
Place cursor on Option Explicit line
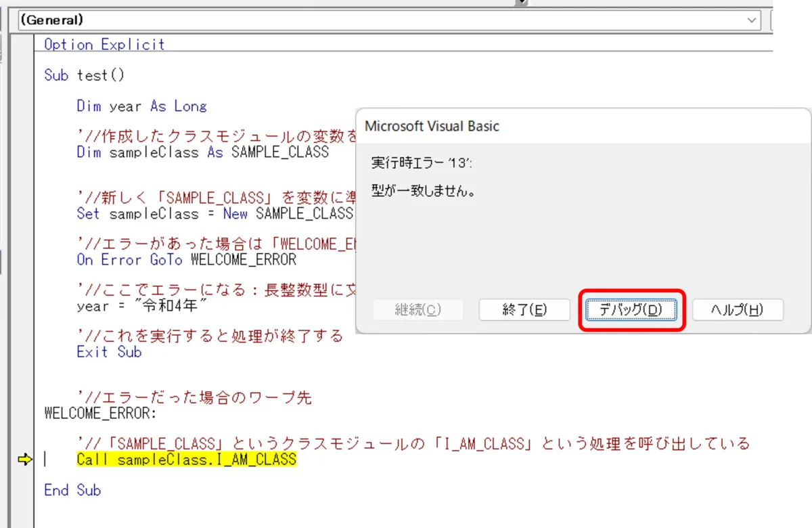(104, 45)
